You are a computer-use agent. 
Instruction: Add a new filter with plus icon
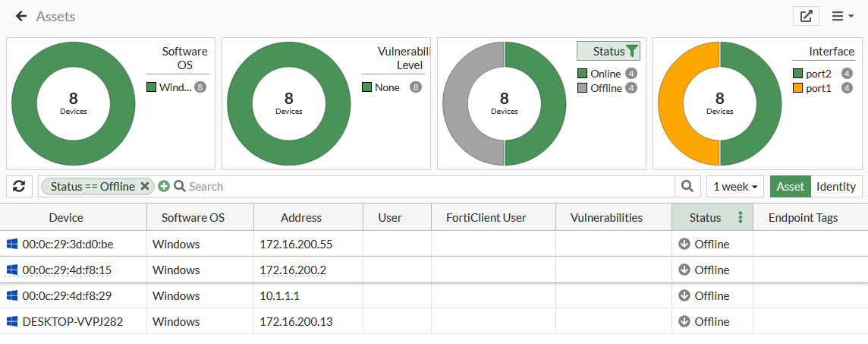coord(164,187)
